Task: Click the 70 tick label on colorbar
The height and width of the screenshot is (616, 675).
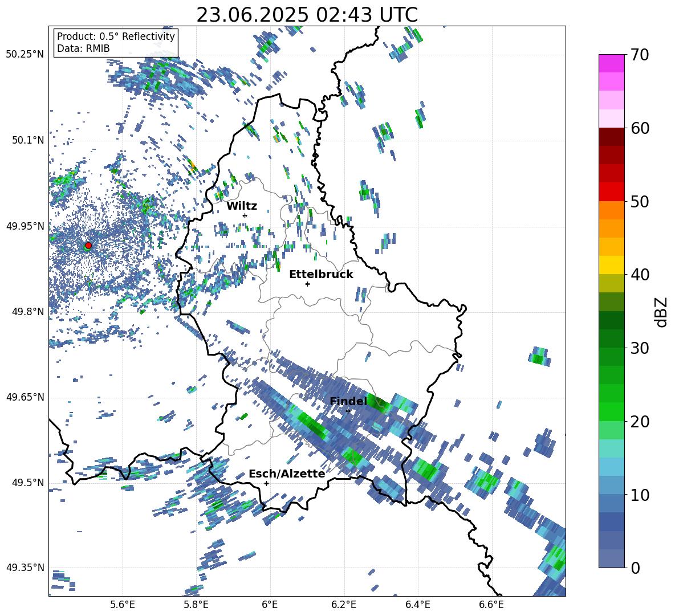Action: coord(639,55)
